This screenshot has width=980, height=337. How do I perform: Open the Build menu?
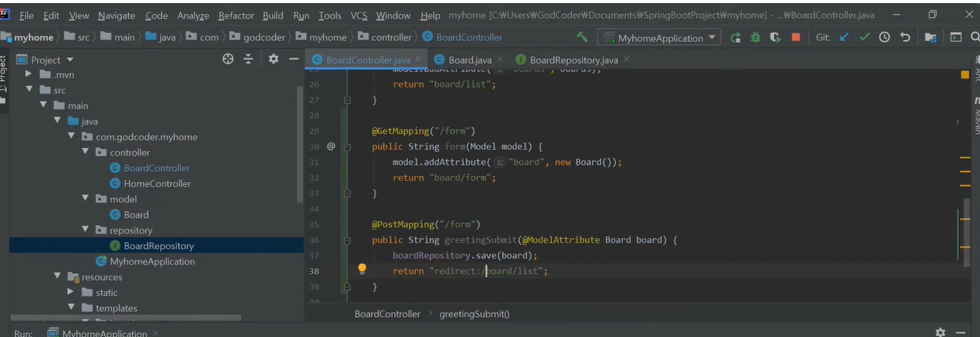point(273,16)
